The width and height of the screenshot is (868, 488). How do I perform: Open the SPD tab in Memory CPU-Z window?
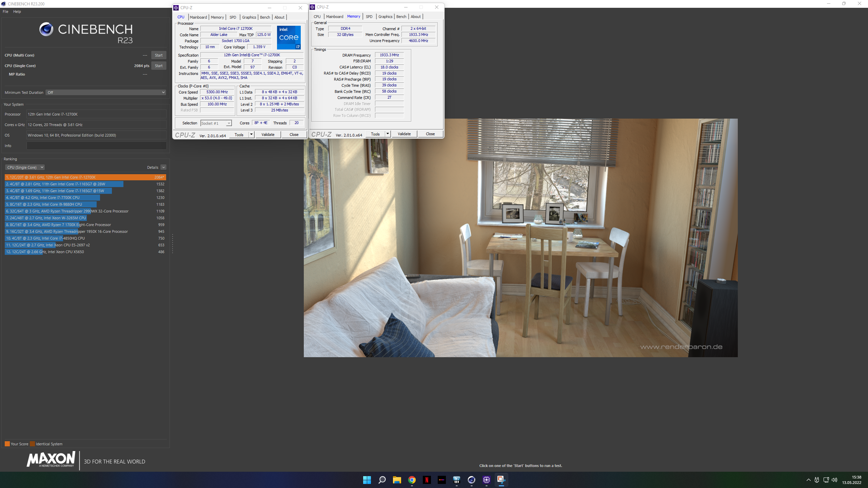369,17
